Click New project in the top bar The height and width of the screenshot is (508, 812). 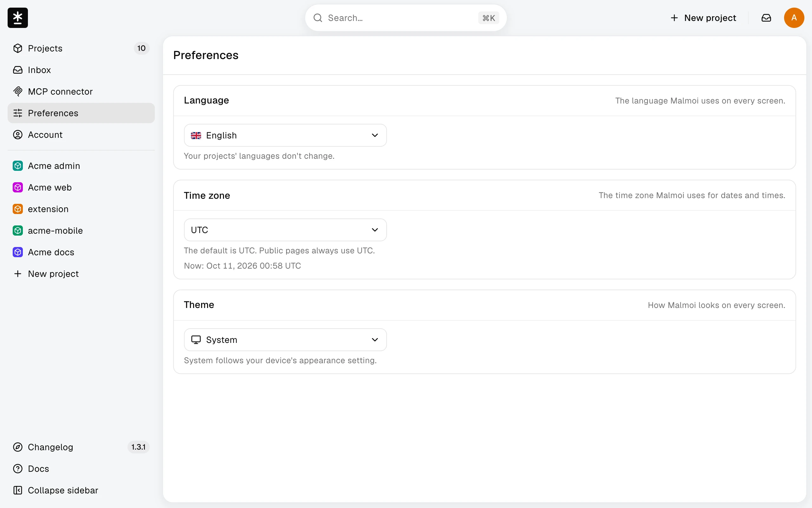pyautogui.click(x=703, y=18)
